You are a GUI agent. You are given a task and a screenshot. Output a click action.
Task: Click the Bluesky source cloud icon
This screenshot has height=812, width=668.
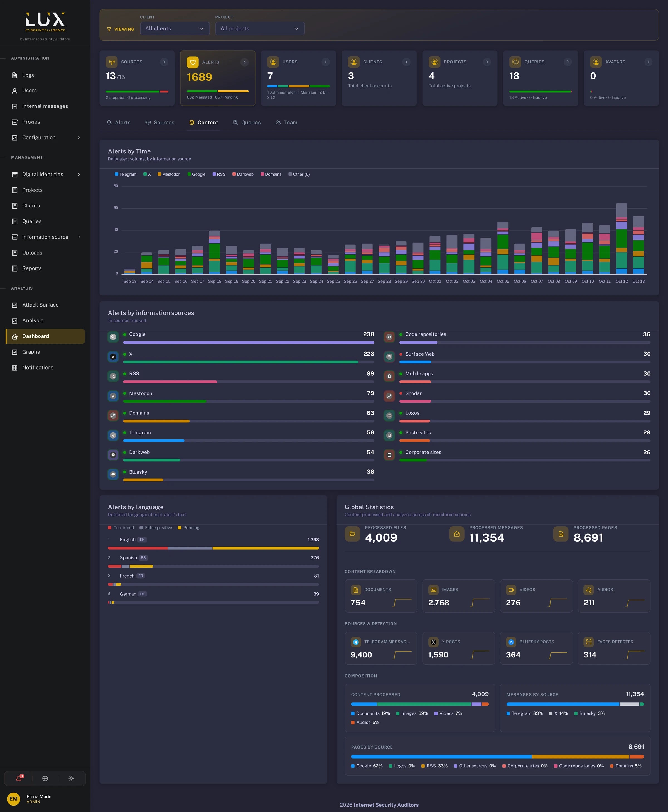[113, 474]
